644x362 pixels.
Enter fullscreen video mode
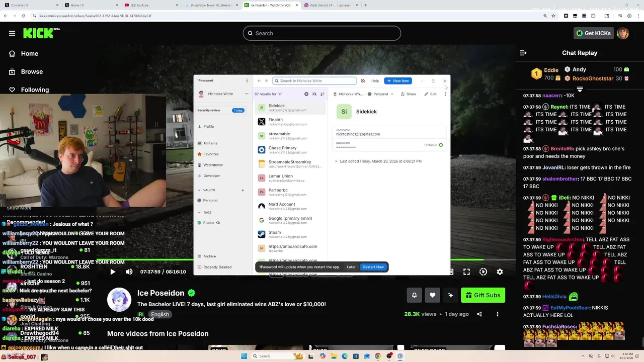pyautogui.click(x=466, y=271)
